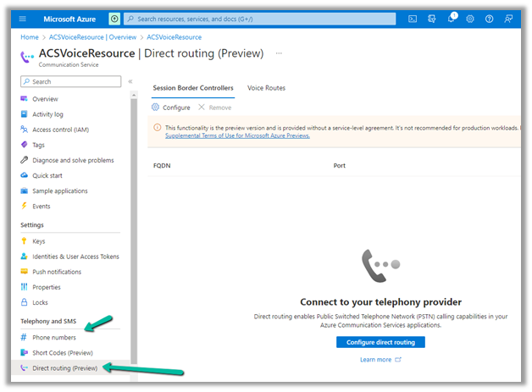The image size is (532, 392).
Task: Click the info icon in preview banner
Action: coord(157,128)
